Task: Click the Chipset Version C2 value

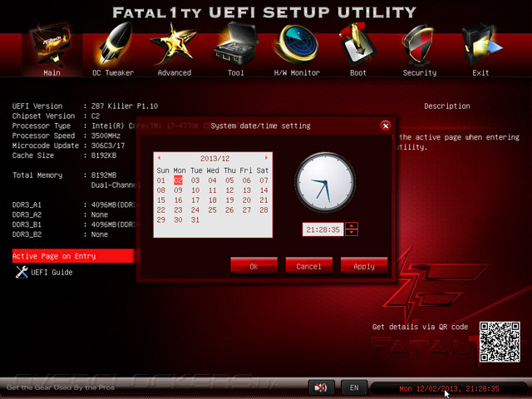Action: (x=96, y=116)
